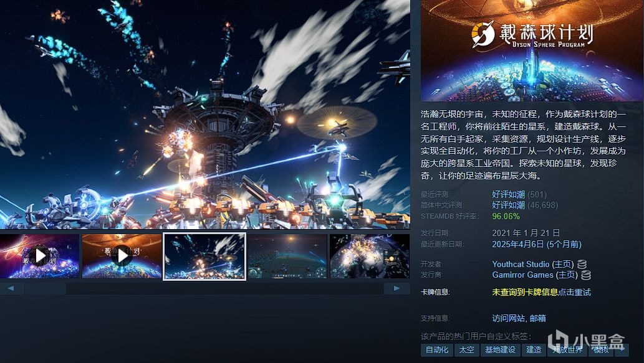
Task: Select the 自动化 tag
Action: [436, 349]
